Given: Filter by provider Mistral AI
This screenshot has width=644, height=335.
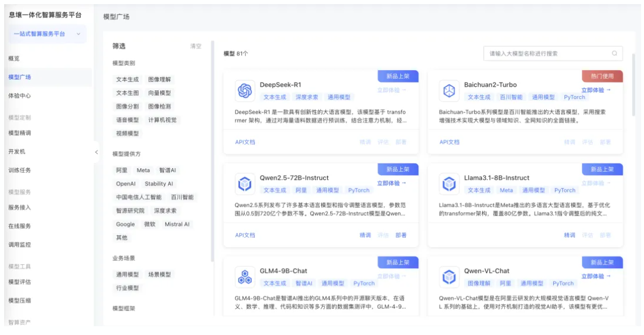Looking at the screenshot, I should point(177,224).
